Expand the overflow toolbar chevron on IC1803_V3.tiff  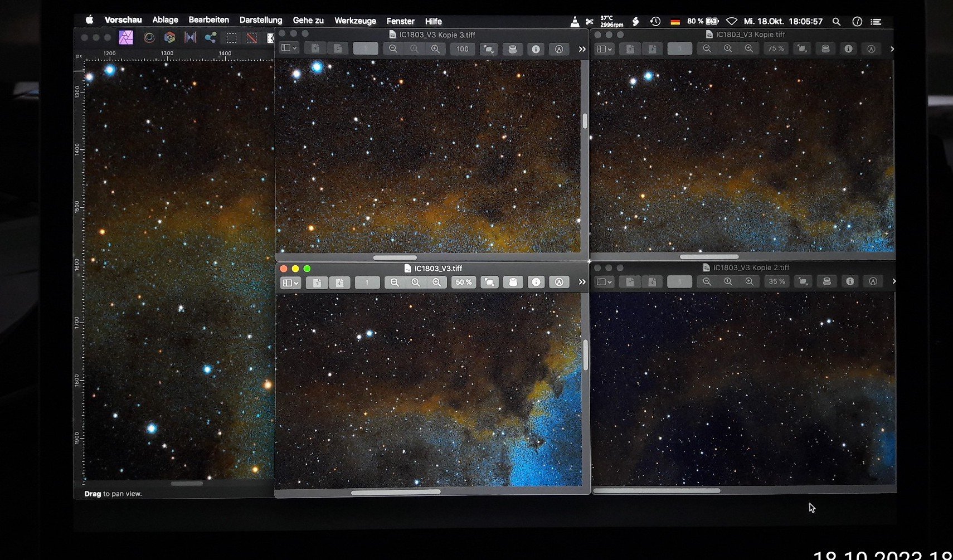(x=582, y=282)
